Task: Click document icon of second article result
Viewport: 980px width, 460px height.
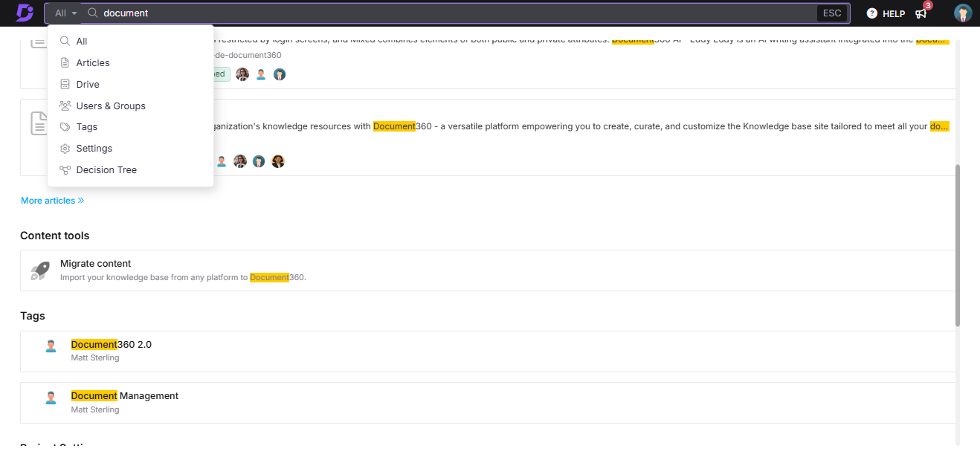Action: click(39, 123)
